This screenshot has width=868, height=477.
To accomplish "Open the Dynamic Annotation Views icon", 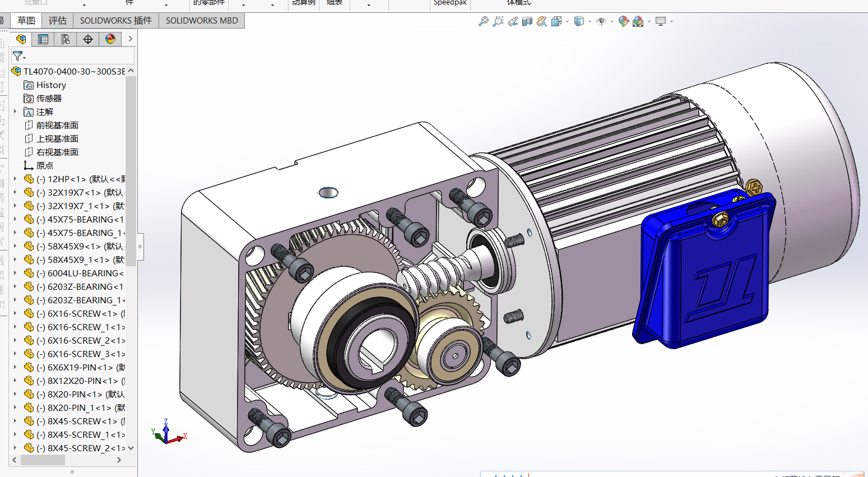I will (x=542, y=21).
